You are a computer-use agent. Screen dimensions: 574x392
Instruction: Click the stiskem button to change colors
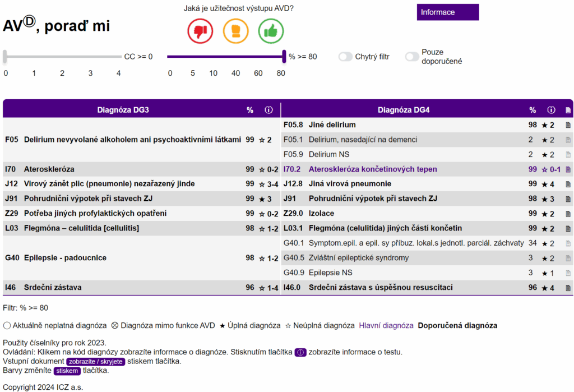pos(67,371)
